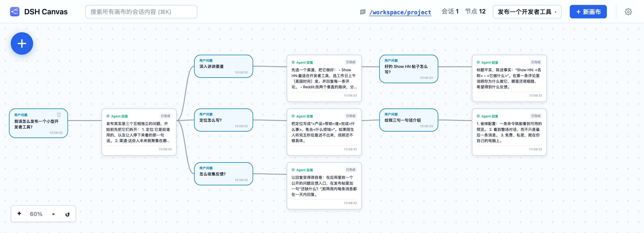Open the reply starting with 发布其实是三个互相独立的问题
This screenshot has height=233, width=644.
coord(139,132)
